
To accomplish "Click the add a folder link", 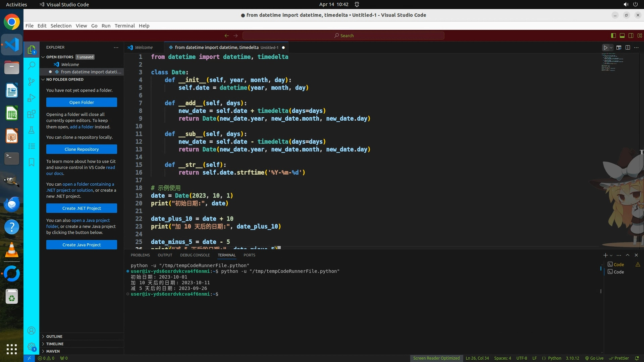I will tap(82, 127).
